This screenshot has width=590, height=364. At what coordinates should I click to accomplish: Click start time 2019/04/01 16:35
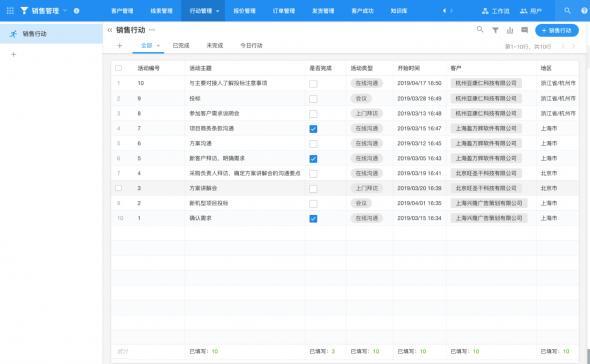point(419,203)
